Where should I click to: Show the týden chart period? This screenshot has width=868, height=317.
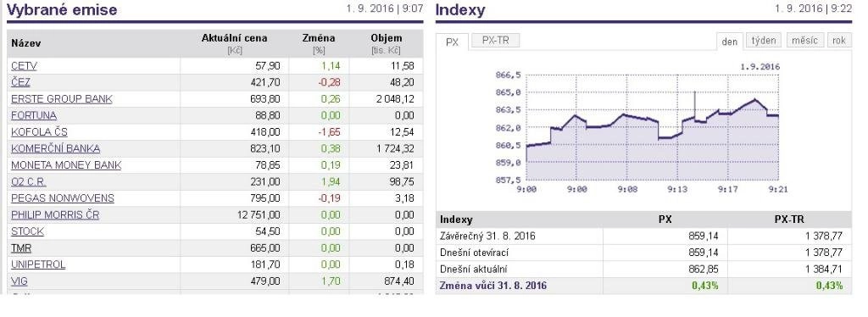click(764, 41)
